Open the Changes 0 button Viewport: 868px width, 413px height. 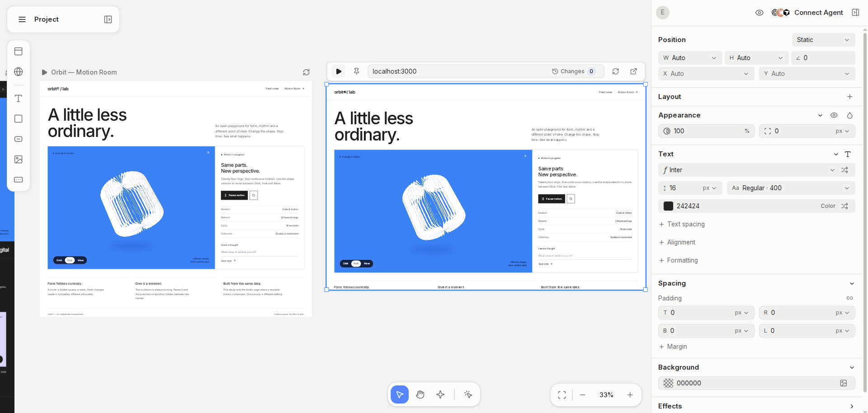click(574, 71)
